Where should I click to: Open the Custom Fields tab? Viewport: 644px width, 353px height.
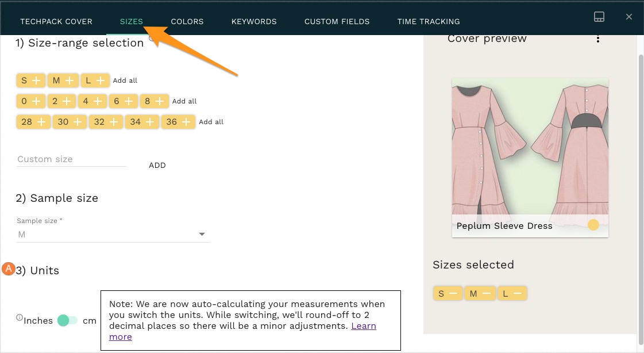coord(337,21)
